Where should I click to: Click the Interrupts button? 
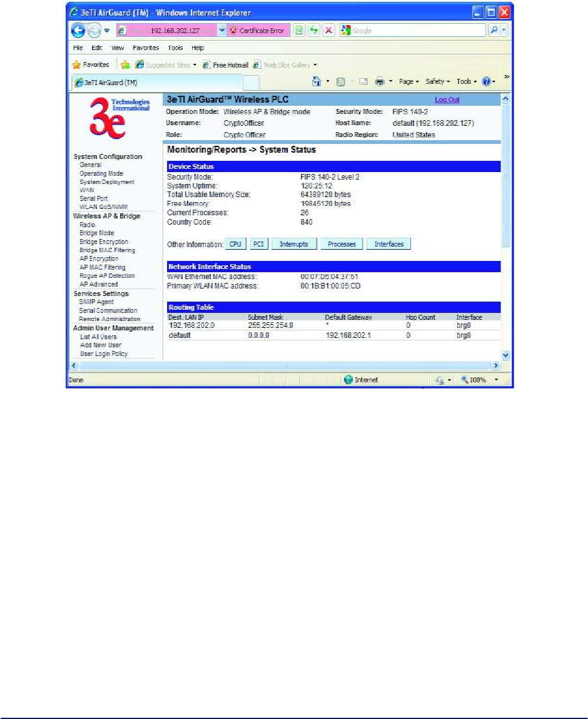(294, 244)
